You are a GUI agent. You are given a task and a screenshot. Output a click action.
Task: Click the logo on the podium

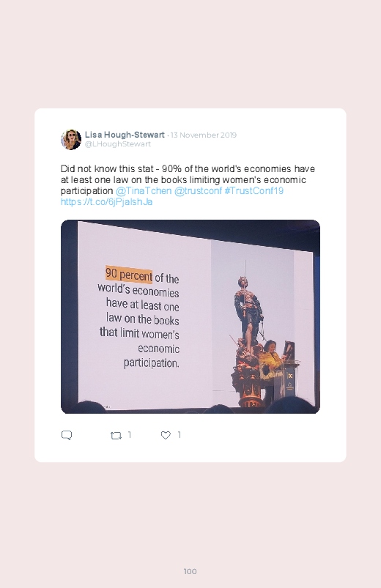point(290,375)
